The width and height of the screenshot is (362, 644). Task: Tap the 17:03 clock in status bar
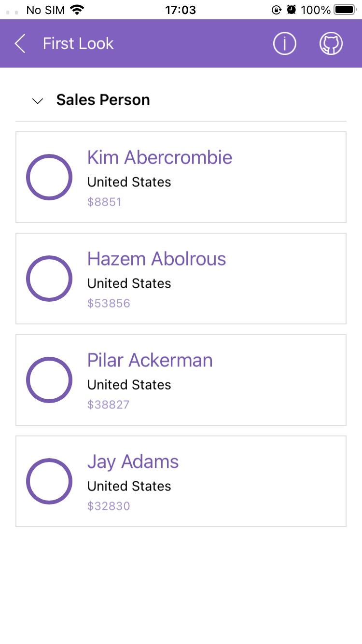[181, 10]
